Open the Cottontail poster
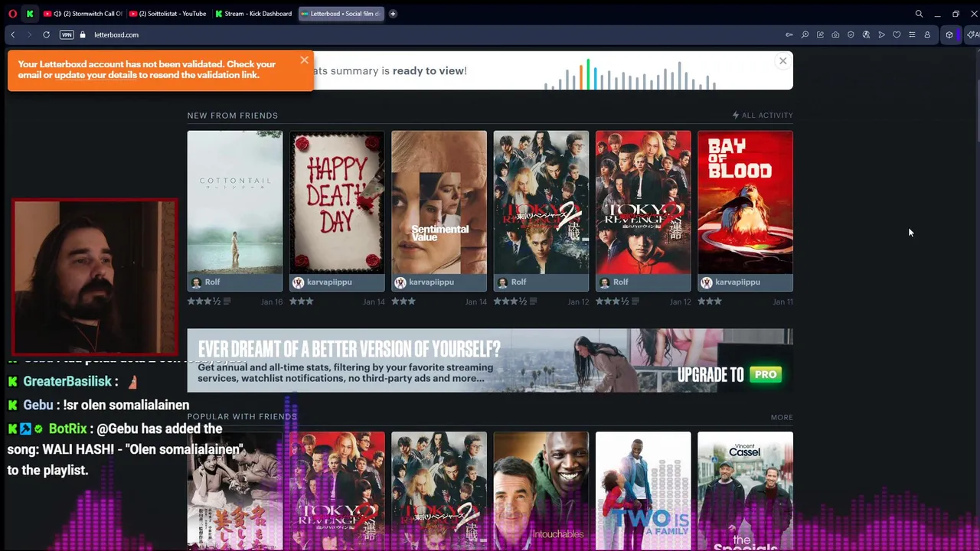980x551 pixels. pyautogui.click(x=235, y=202)
